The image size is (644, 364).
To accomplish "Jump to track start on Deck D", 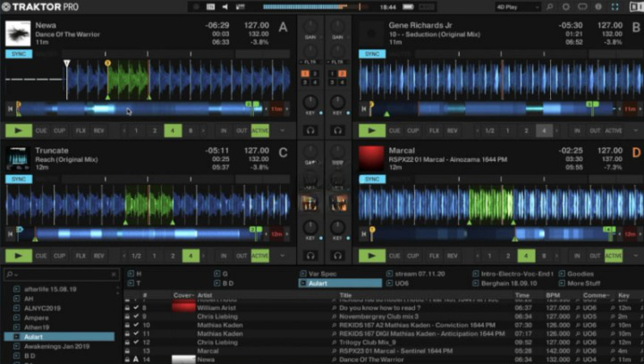I will pos(363,234).
